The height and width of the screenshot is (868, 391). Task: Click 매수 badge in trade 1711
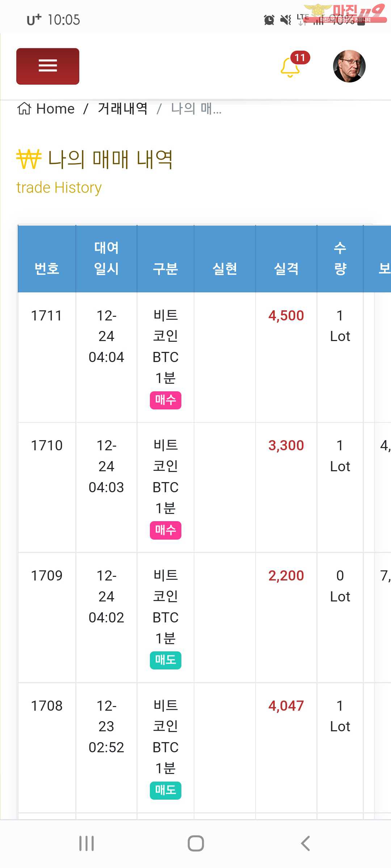pyautogui.click(x=165, y=400)
